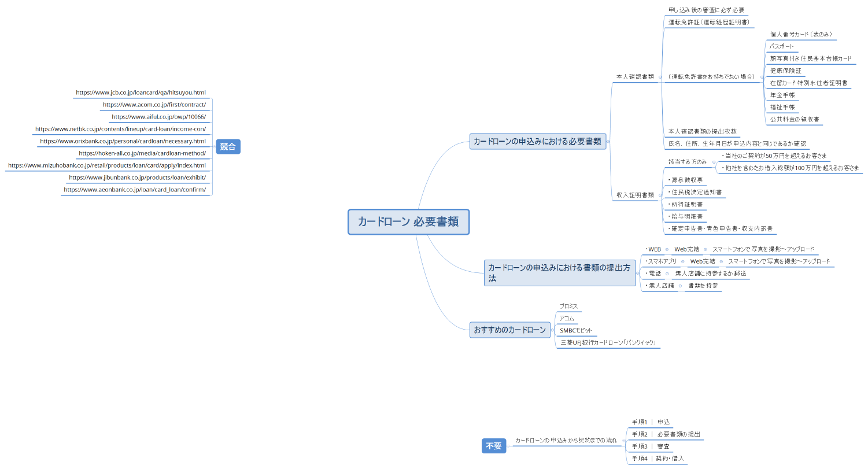Click the おすすめのカードローン node

tap(510, 330)
